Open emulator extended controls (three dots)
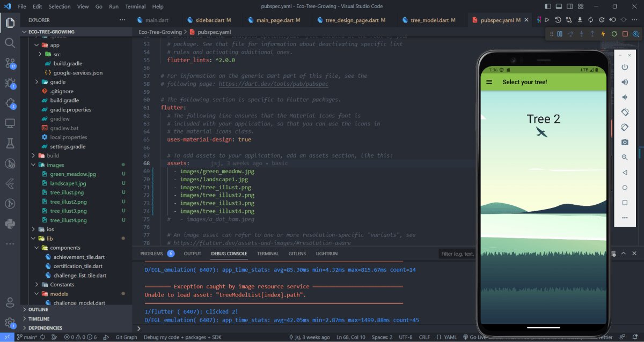The height and width of the screenshot is (342, 644). [x=625, y=218]
